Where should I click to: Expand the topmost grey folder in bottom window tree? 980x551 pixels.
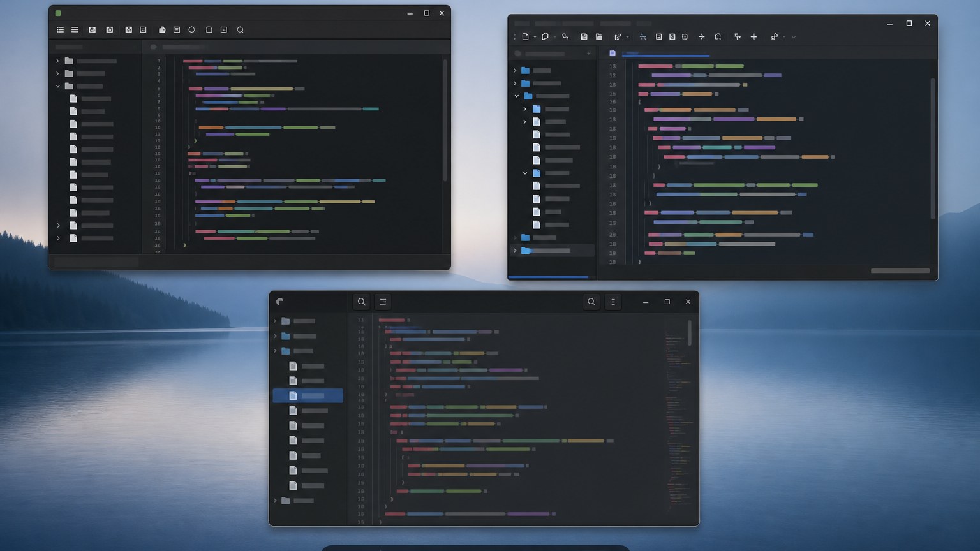(x=275, y=321)
